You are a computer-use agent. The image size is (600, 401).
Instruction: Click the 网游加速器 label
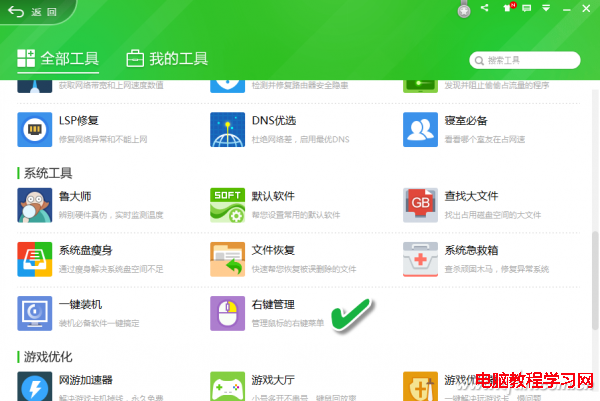pyautogui.click(x=86, y=380)
